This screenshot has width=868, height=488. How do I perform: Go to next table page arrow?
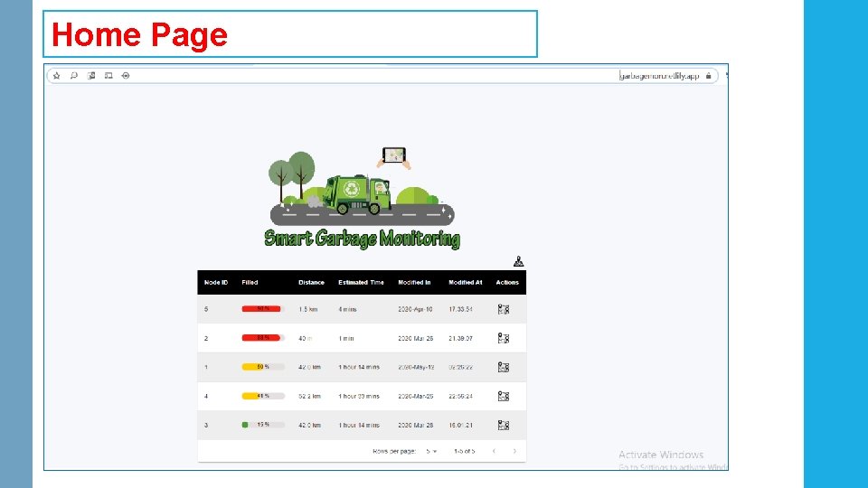coord(514,452)
